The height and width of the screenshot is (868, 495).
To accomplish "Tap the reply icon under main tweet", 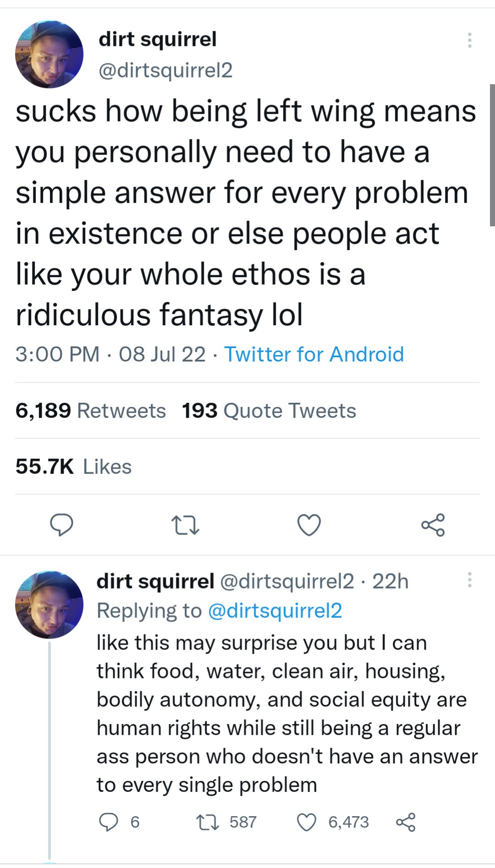I will (61, 525).
